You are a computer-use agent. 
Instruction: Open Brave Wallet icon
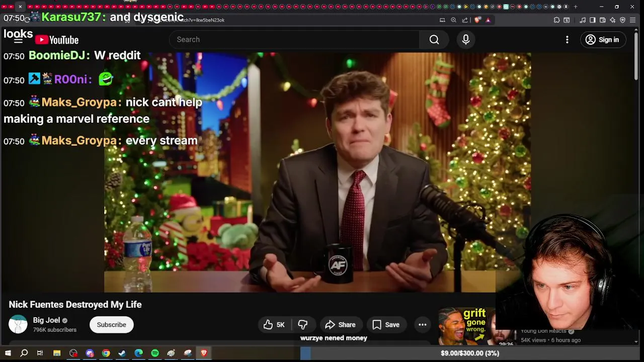pos(603,20)
